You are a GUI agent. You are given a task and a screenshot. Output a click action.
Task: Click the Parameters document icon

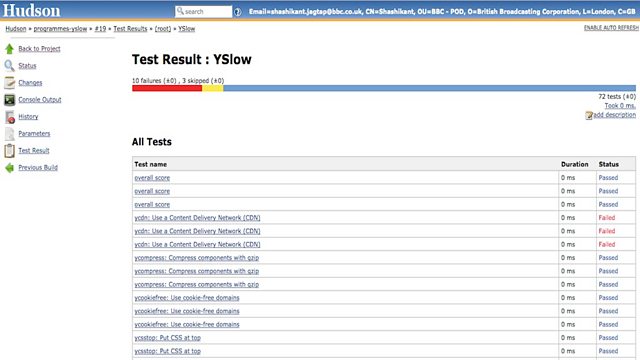point(9,134)
